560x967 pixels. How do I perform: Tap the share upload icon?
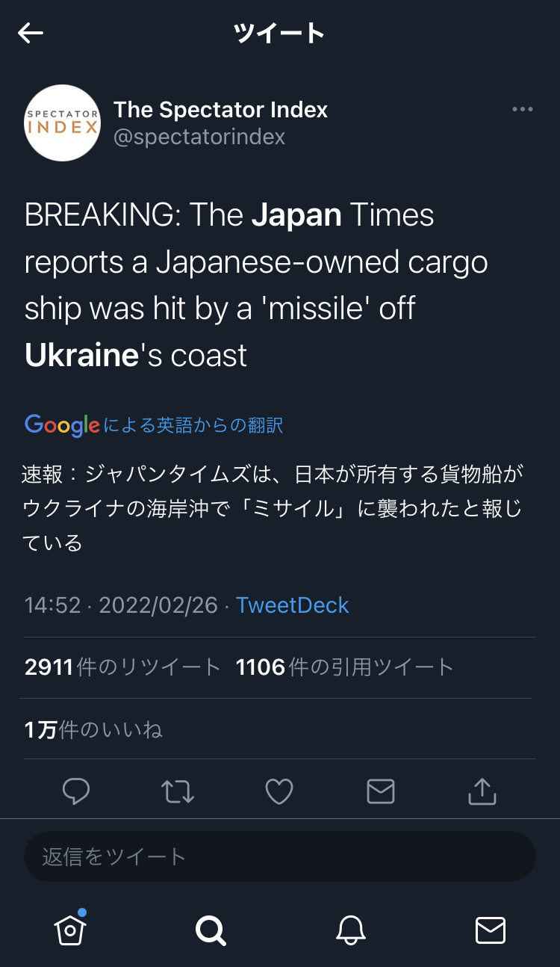click(482, 791)
